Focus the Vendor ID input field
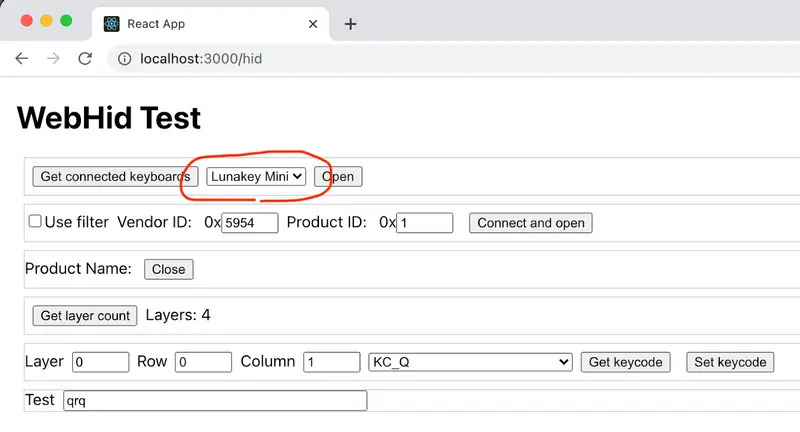Image resolution: width=800 pixels, height=432 pixels. 250,223
